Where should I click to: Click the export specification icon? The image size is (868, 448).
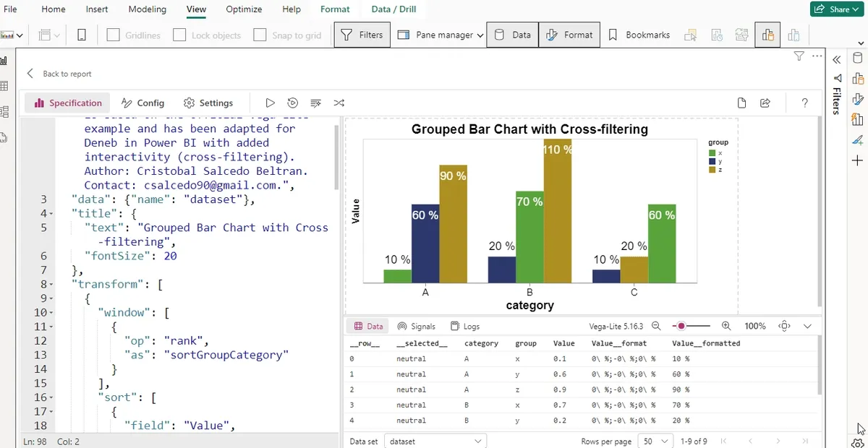tap(765, 103)
